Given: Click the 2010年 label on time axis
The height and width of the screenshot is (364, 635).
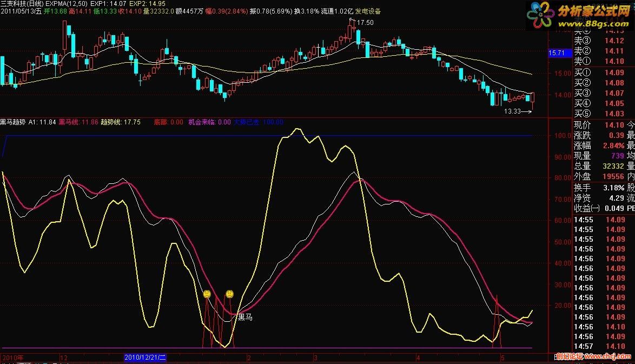Looking at the screenshot, I should pos(14,358).
